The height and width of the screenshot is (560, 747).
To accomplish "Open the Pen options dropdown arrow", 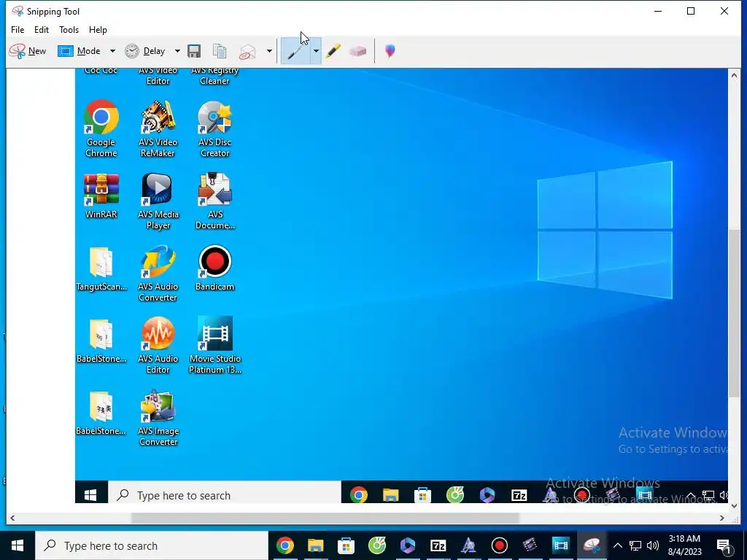I will click(316, 51).
